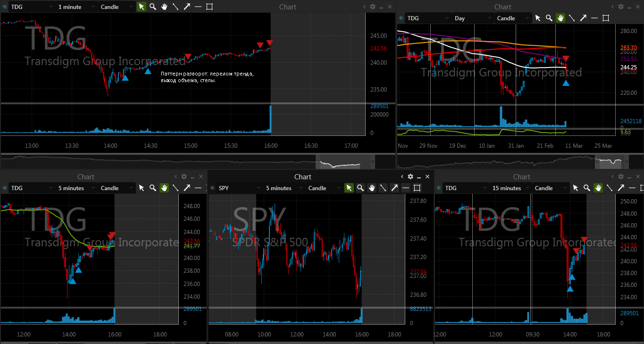Image resolution: width=644 pixels, height=344 pixels.
Task: Toggle link indicator on SPY chart
Action: (212, 188)
